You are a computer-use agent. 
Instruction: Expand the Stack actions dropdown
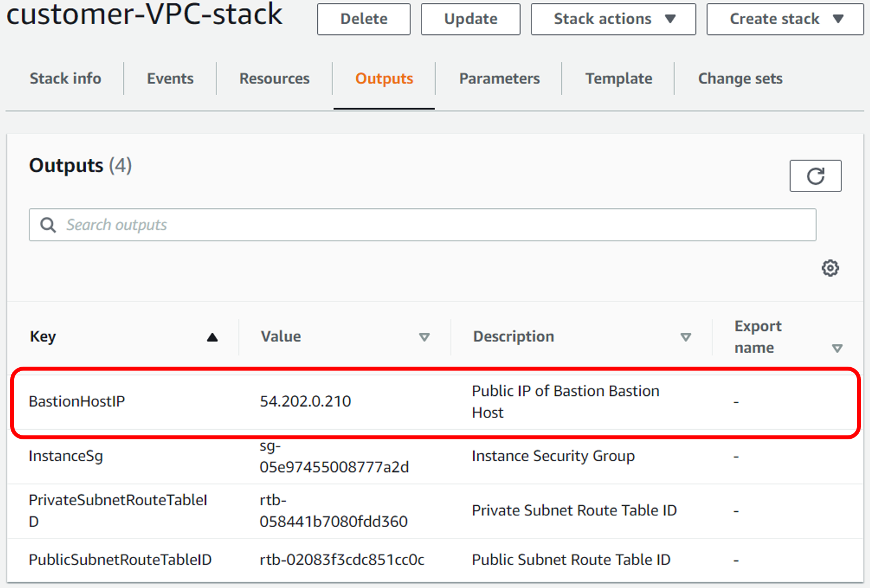click(x=612, y=19)
